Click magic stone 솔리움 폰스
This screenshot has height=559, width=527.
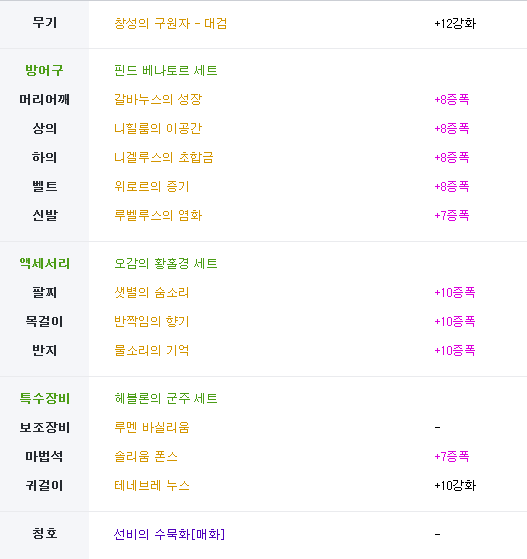[x=146, y=456]
